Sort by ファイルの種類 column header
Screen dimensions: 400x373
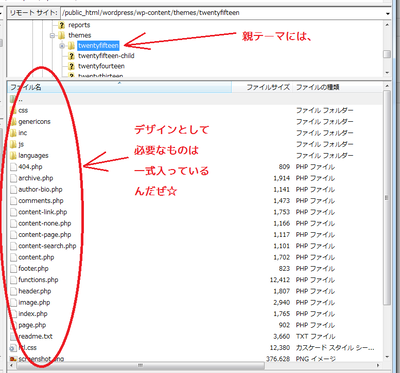point(338,87)
